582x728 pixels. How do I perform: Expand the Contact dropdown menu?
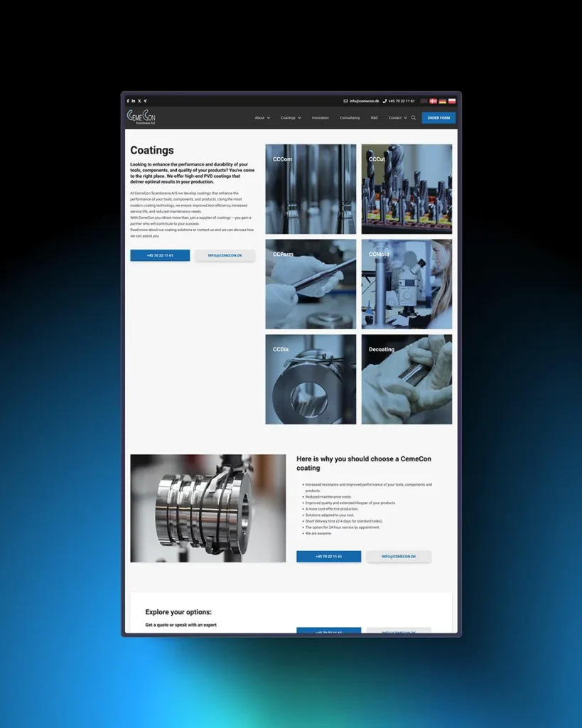pos(397,118)
